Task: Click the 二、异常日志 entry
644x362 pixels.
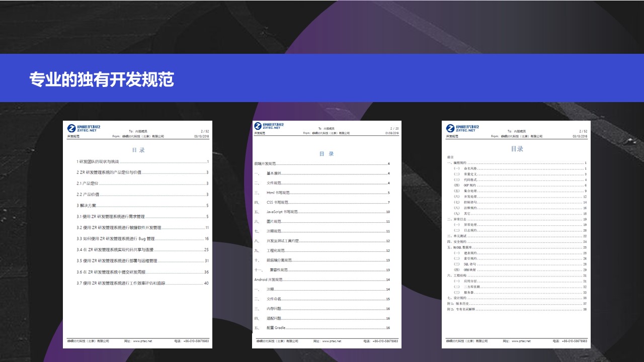Action: click(517, 219)
